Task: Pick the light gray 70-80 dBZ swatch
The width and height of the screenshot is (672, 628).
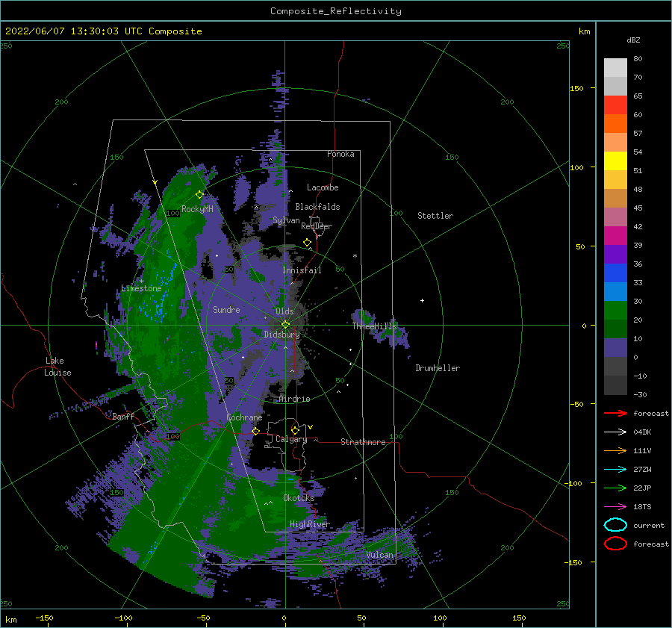Action: (615, 68)
